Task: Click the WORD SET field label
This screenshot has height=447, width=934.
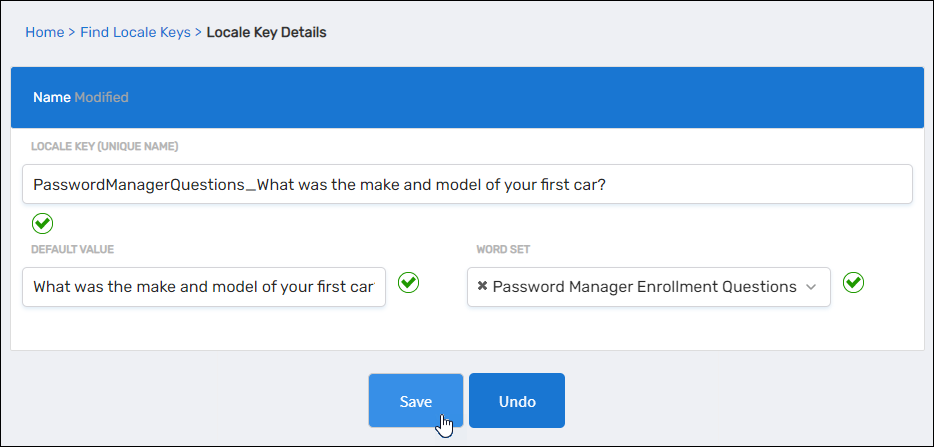Action: coord(503,249)
